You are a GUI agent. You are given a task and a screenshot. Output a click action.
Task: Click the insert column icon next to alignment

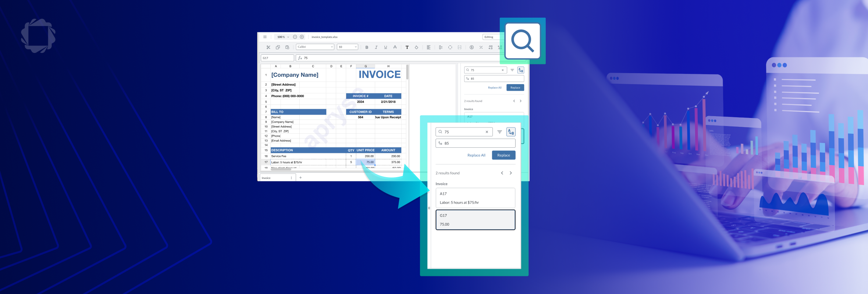pyautogui.click(x=441, y=47)
